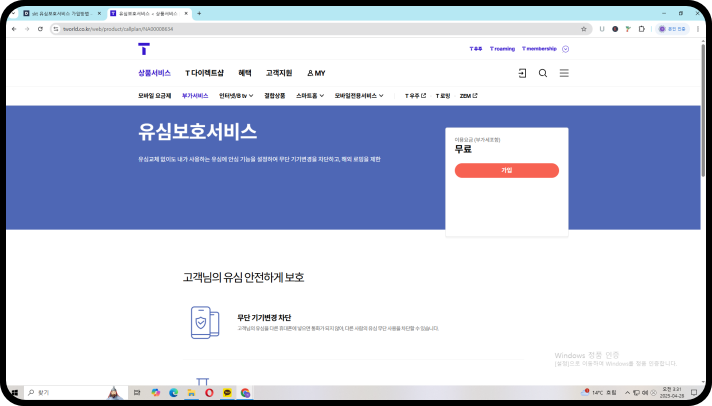Open the site information icon in the address bar
This screenshot has height=406, width=712.
tap(56, 29)
